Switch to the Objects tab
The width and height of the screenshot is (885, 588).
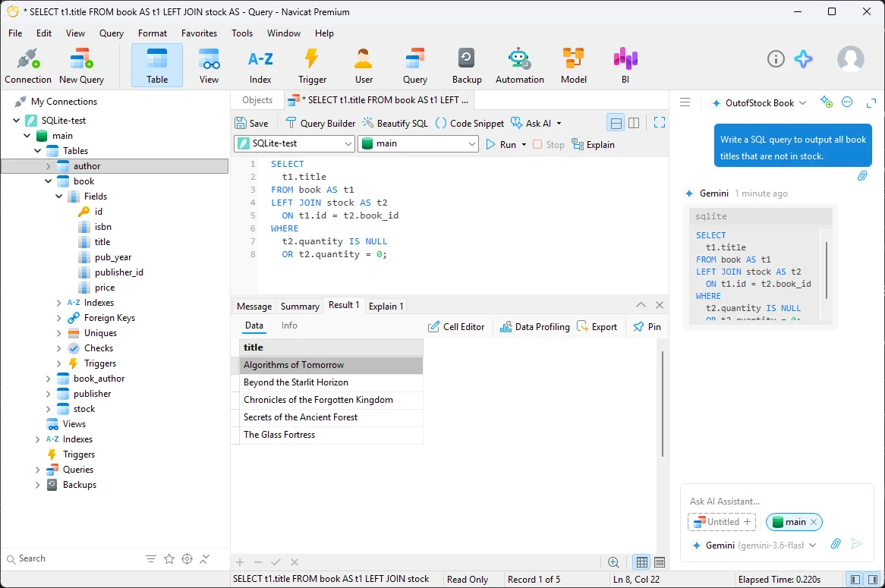pyautogui.click(x=257, y=100)
